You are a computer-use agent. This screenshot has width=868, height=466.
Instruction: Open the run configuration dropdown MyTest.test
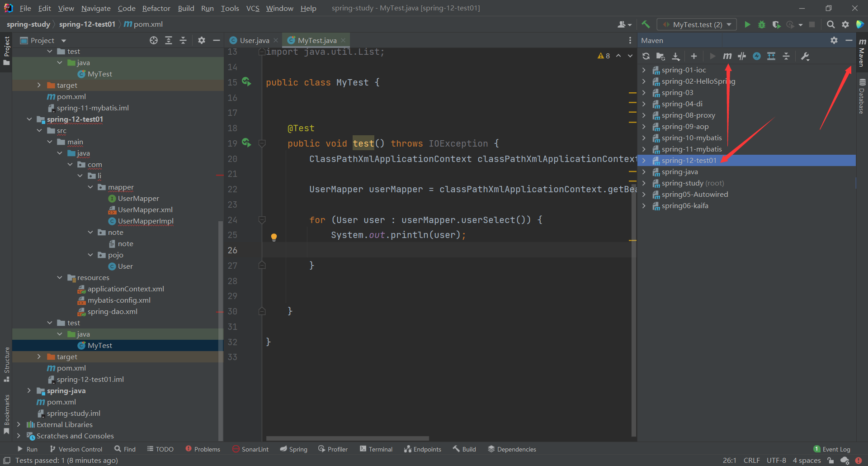coord(696,24)
